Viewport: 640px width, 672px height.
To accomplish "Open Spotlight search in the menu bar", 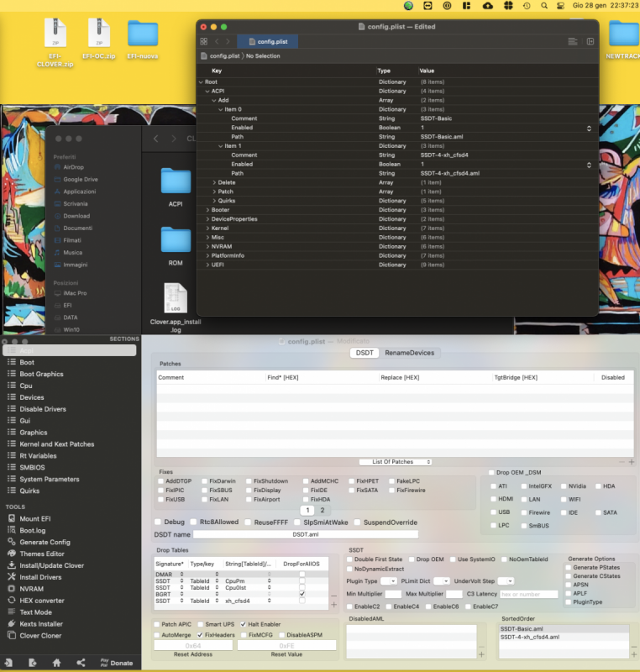I will (x=544, y=6).
